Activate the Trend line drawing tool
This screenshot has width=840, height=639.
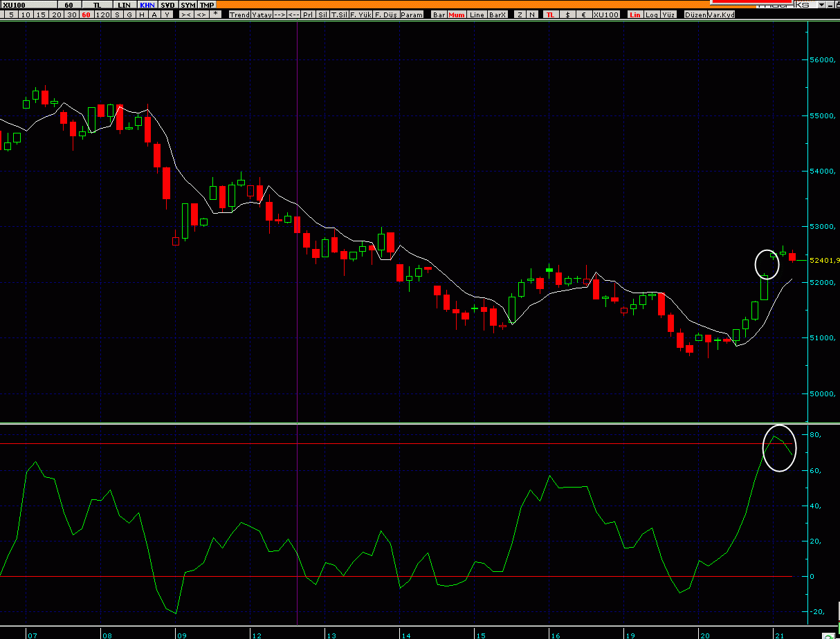point(239,15)
